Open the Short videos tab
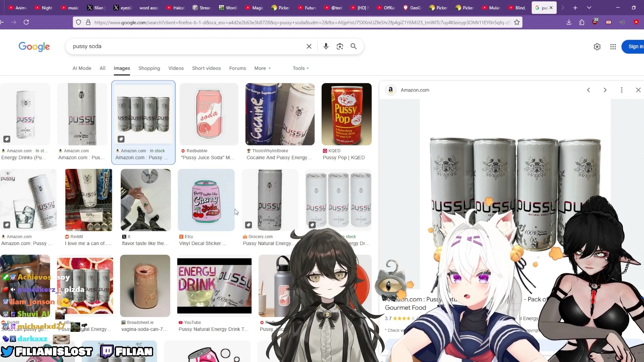 206,68
